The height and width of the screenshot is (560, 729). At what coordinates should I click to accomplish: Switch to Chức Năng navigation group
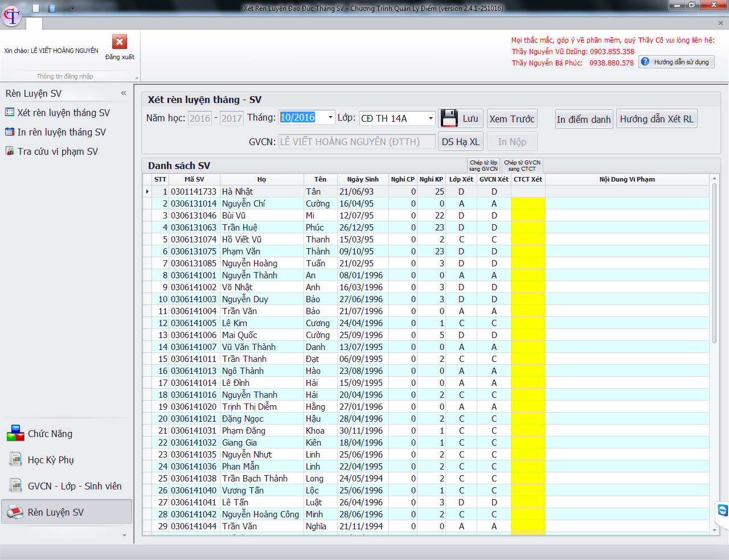pyautogui.click(x=67, y=434)
